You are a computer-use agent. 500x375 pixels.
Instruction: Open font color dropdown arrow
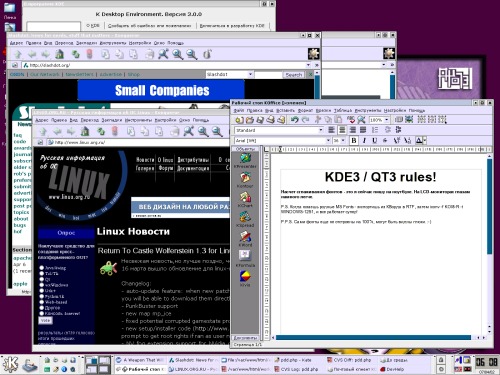[x=425, y=141]
